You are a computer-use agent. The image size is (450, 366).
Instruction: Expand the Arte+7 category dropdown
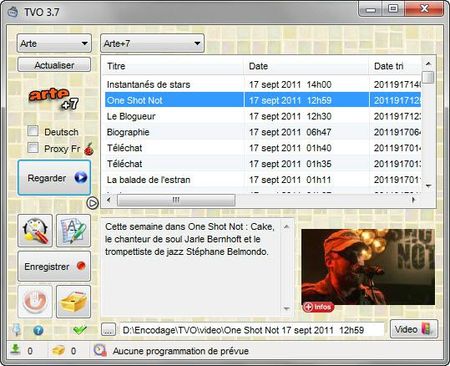pos(152,43)
